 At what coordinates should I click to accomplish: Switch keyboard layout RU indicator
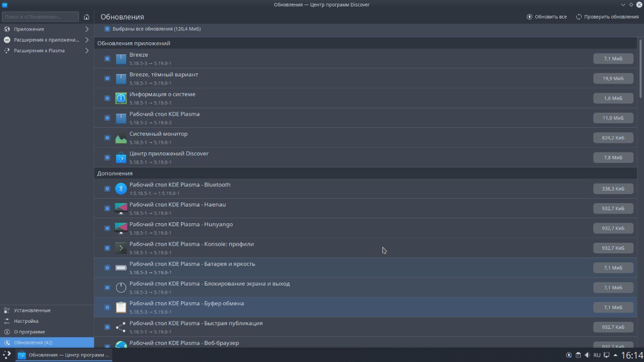click(597, 355)
